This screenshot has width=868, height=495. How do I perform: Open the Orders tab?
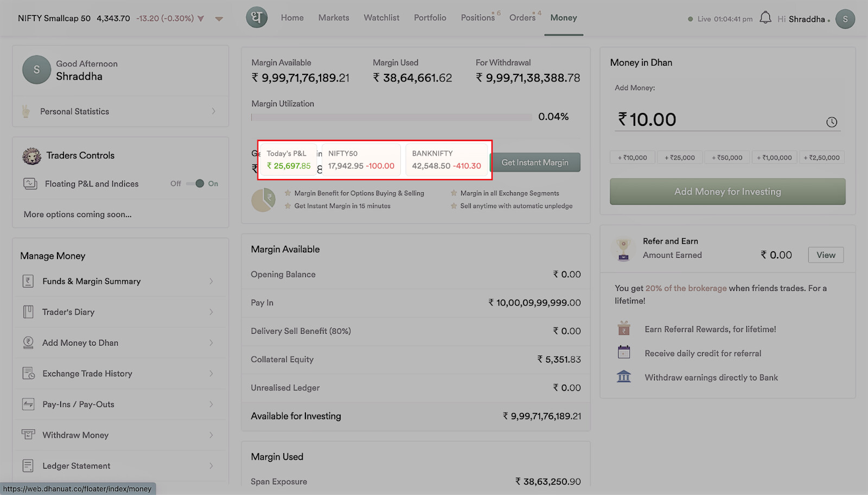pos(522,18)
